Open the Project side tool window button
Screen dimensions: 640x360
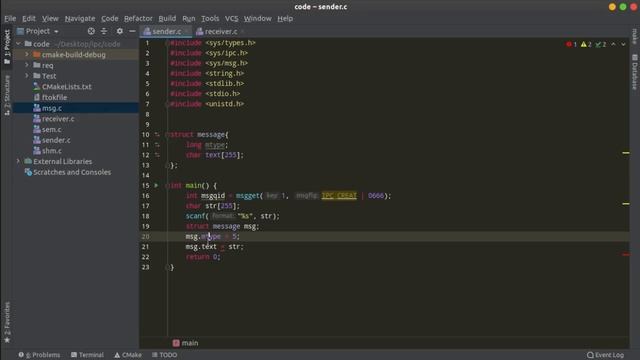[x=7, y=46]
